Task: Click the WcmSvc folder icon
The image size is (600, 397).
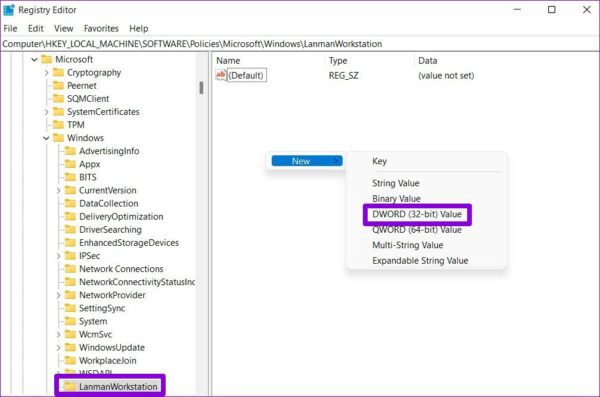Action: (70, 334)
